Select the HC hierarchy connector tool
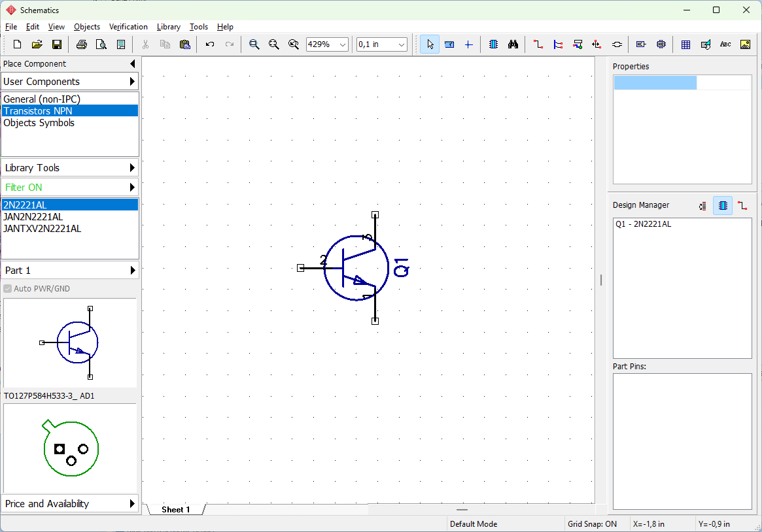 click(641, 44)
